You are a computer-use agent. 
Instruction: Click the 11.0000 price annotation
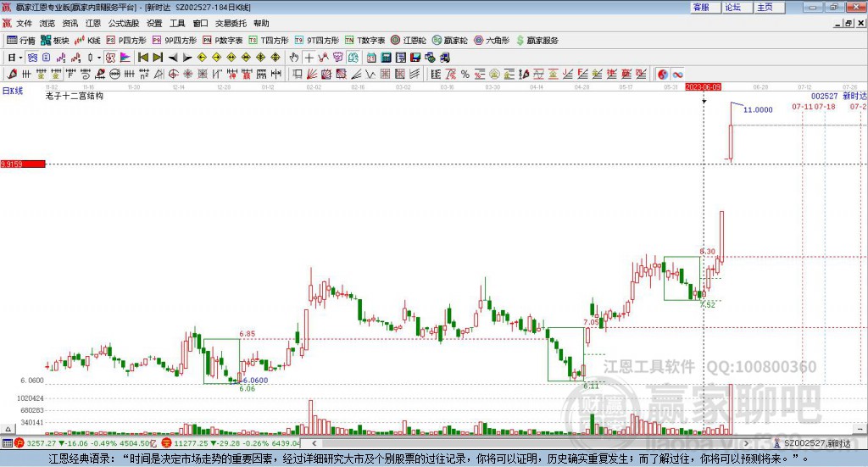click(x=757, y=109)
